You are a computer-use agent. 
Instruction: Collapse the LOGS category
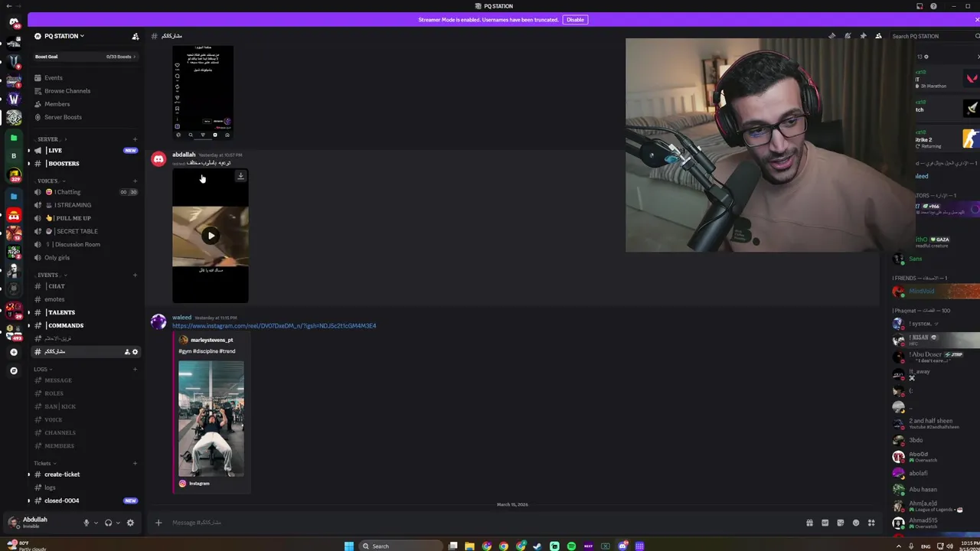pyautogui.click(x=43, y=369)
